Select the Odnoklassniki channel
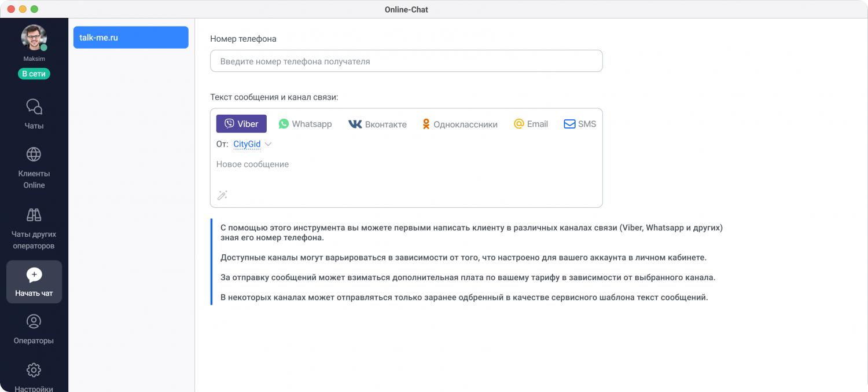868x392 pixels. [459, 124]
